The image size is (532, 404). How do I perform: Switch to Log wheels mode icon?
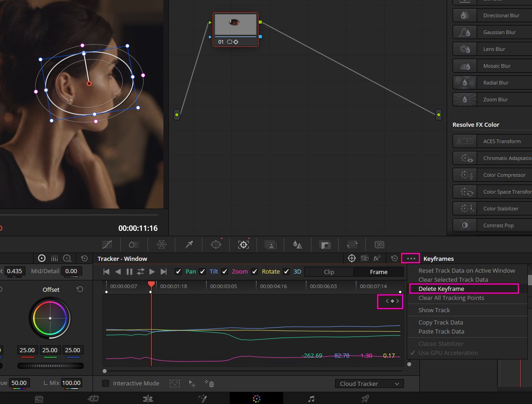67,259
